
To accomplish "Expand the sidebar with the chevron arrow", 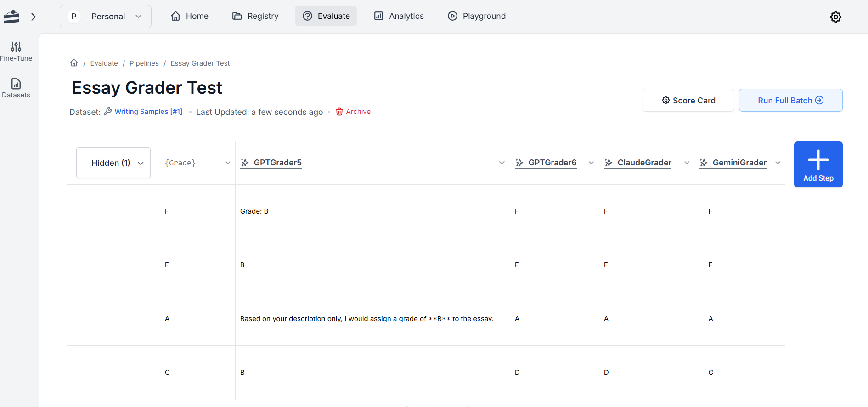I will click(34, 17).
